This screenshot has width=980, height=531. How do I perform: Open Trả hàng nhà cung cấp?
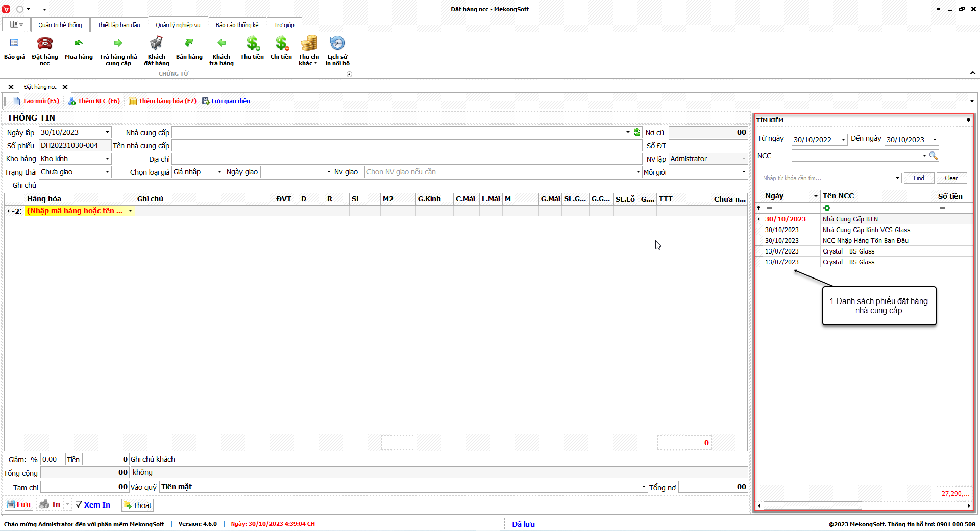(x=118, y=50)
